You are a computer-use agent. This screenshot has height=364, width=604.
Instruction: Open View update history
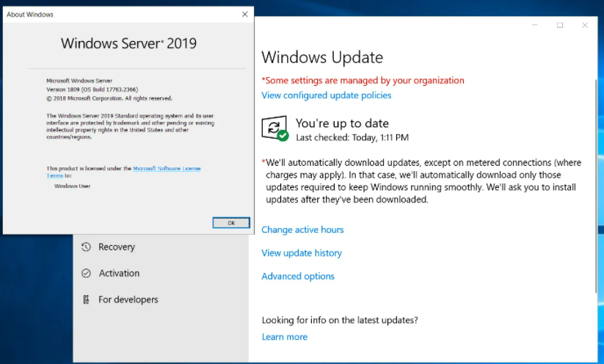click(302, 253)
